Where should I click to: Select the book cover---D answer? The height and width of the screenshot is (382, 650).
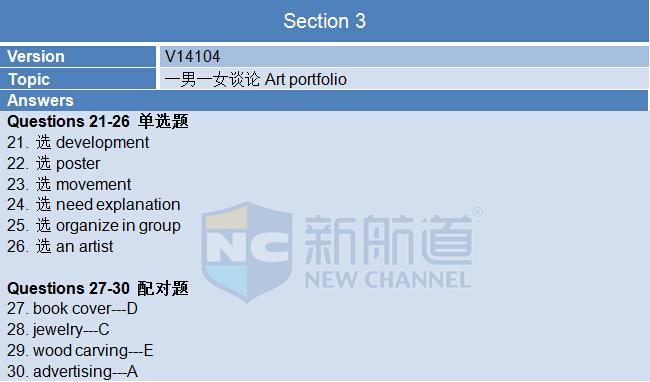click(x=72, y=309)
